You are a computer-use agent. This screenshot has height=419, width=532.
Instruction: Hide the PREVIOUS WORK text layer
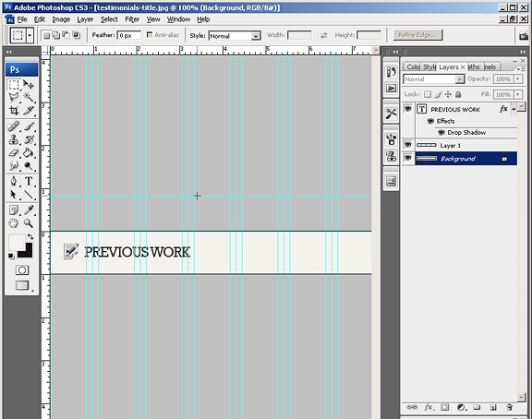pyautogui.click(x=408, y=109)
